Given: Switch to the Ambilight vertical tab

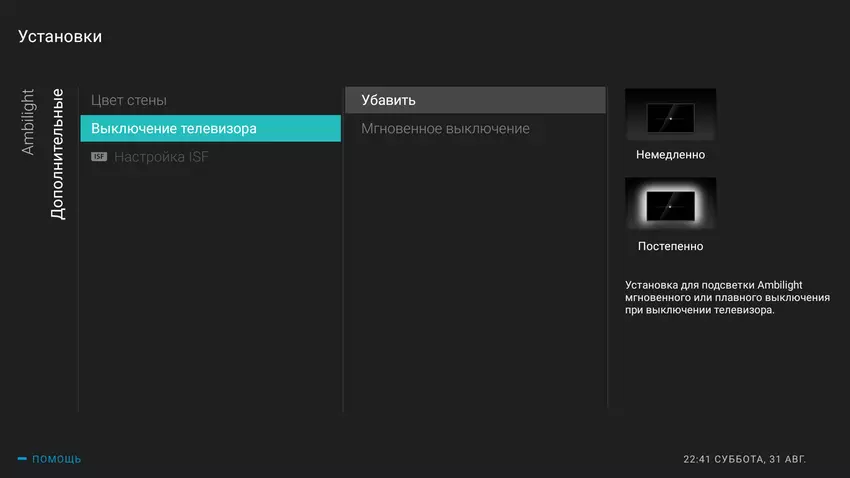Looking at the screenshot, I should (28, 122).
